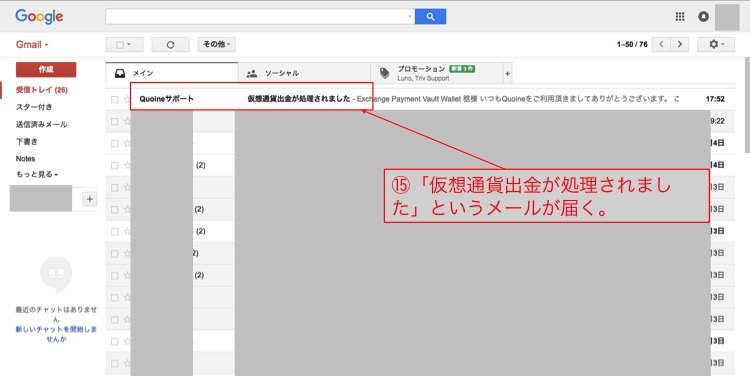Image resolution: width=750 pixels, height=376 pixels.
Task: Click the 1–50 / 76 message counter
Action: click(632, 44)
